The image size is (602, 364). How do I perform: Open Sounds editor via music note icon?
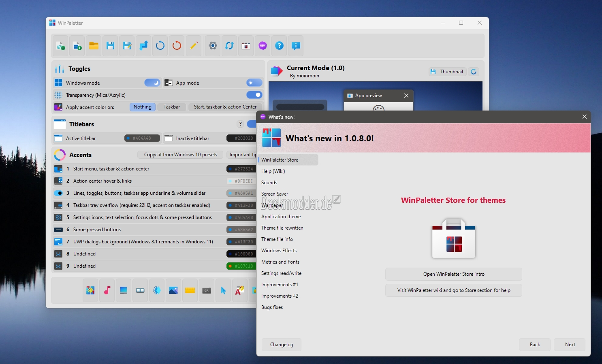[107, 290]
